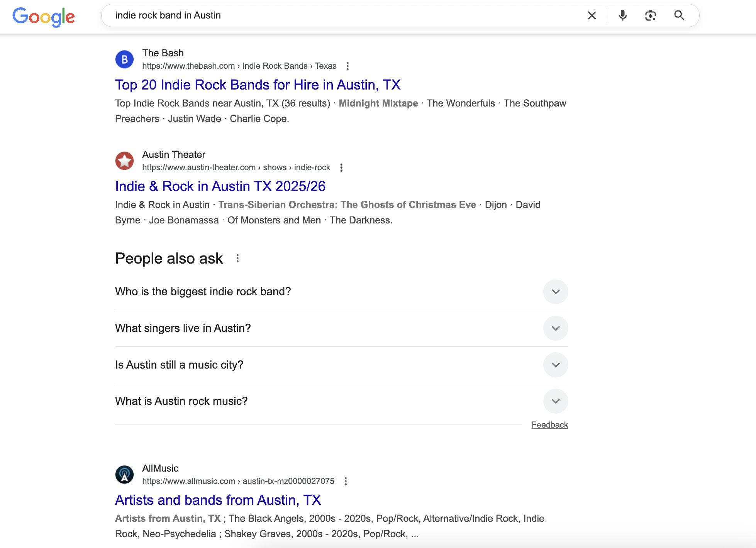Viewport: 756px width, 548px height.
Task: Click "AllMusic" site name
Action: 160,469
